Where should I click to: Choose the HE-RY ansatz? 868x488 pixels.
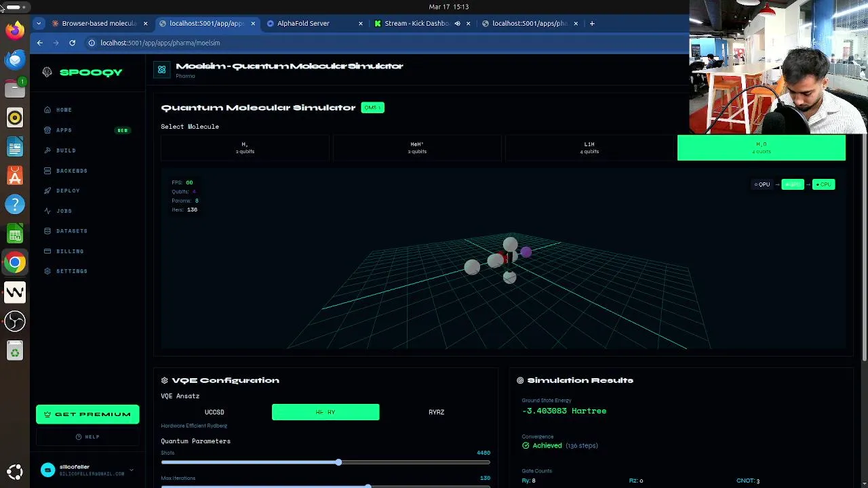pyautogui.click(x=325, y=412)
